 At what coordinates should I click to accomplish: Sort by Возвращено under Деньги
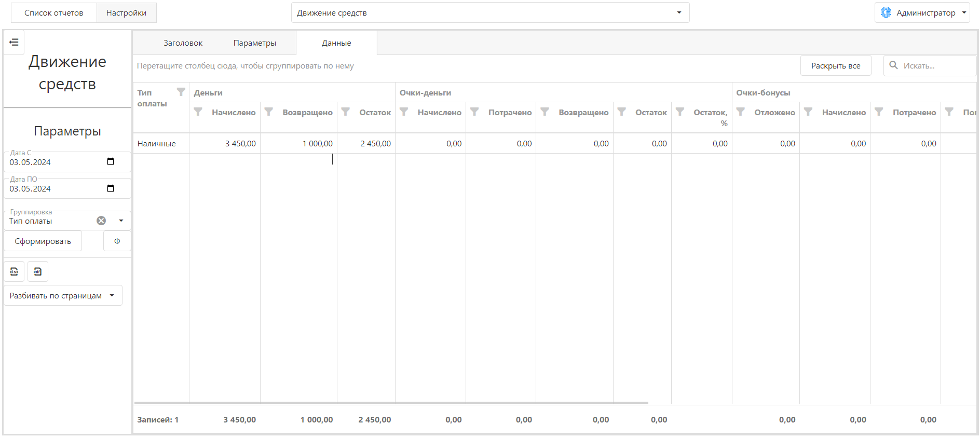pos(307,113)
